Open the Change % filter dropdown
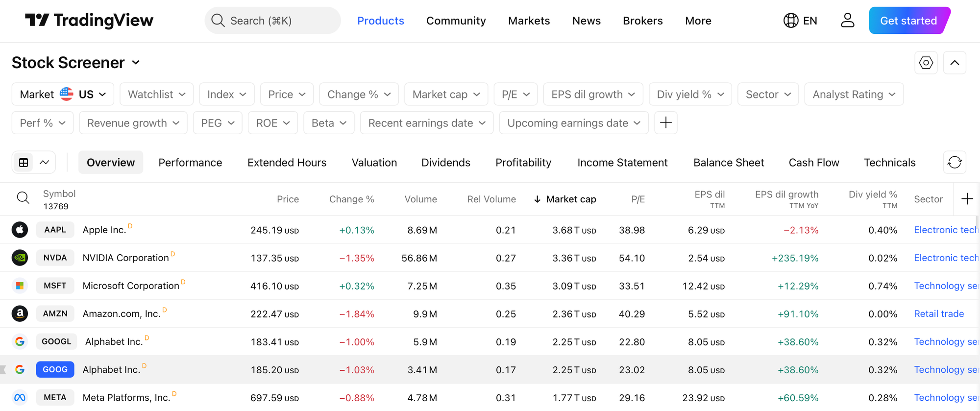The image size is (980, 411). (x=359, y=94)
